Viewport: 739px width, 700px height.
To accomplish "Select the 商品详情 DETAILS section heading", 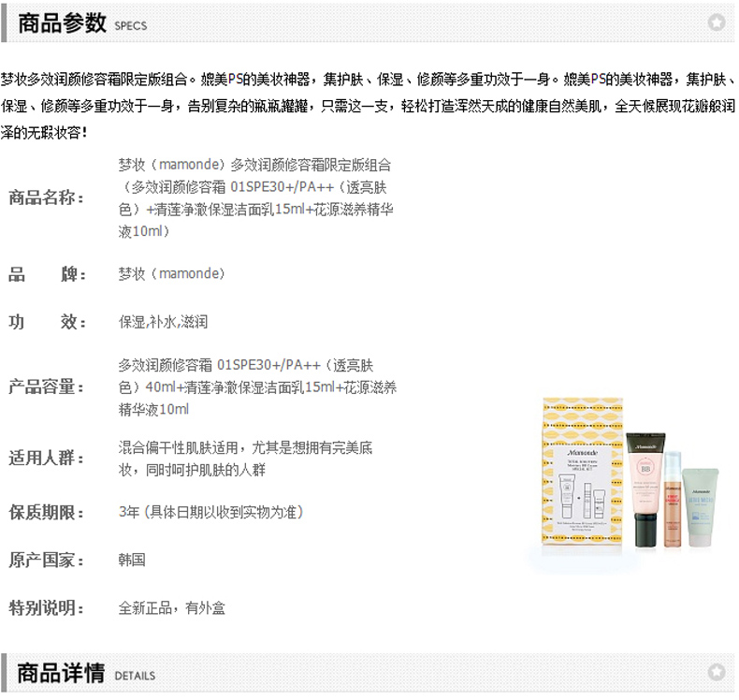I will pyautogui.click(x=82, y=674).
